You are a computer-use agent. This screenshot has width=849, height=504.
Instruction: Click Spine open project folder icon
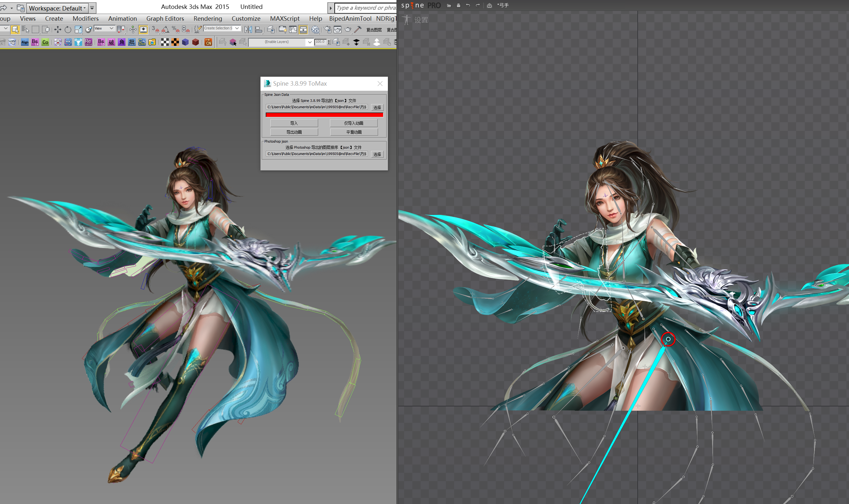click(x=449, y=5)
